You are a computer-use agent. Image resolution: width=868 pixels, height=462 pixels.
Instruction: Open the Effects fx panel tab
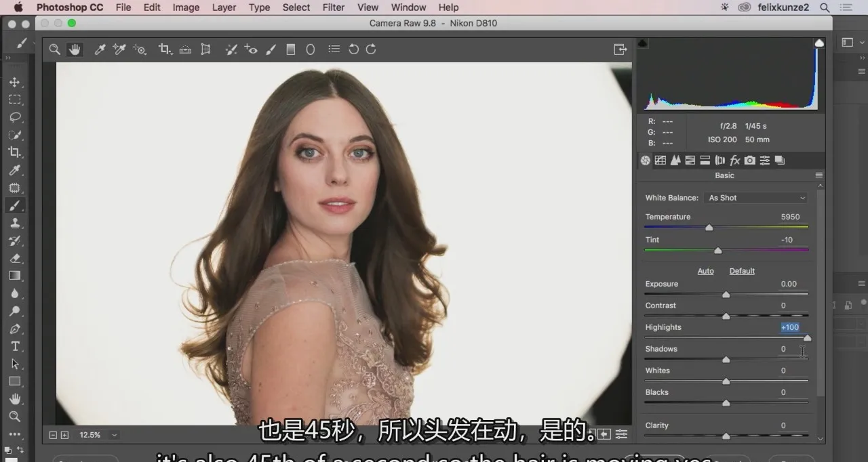pos(734,161)
